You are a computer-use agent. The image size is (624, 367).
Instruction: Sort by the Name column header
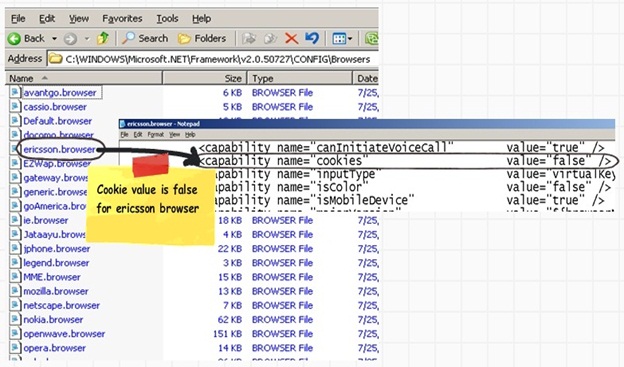pyautogui.click(x=84, y=78)
